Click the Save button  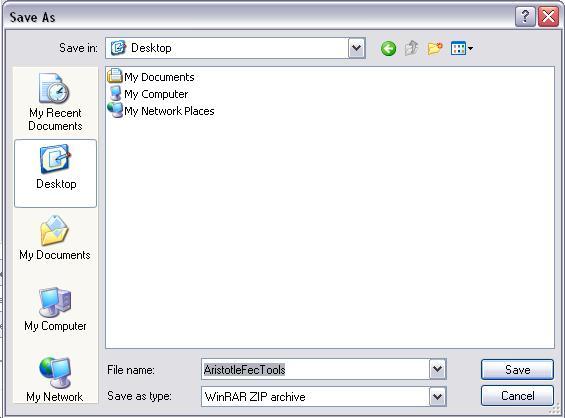pyautogui.click(x=517, y=369)
